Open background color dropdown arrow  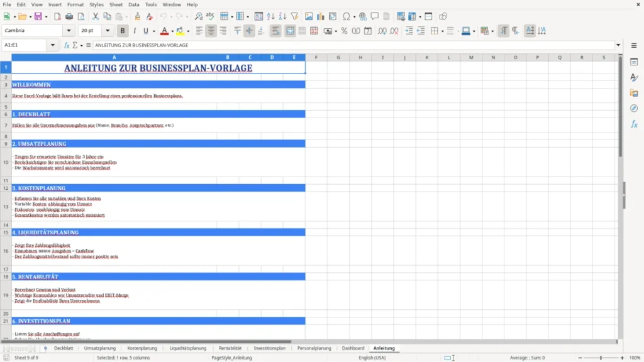click(188, 31)
